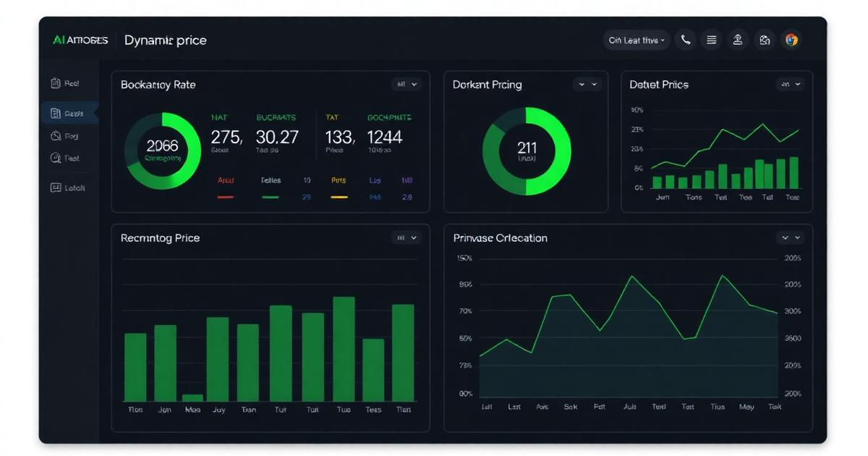868x456 pixels.
Task: Click the green AI logo
Action: (x=59, y=40)
